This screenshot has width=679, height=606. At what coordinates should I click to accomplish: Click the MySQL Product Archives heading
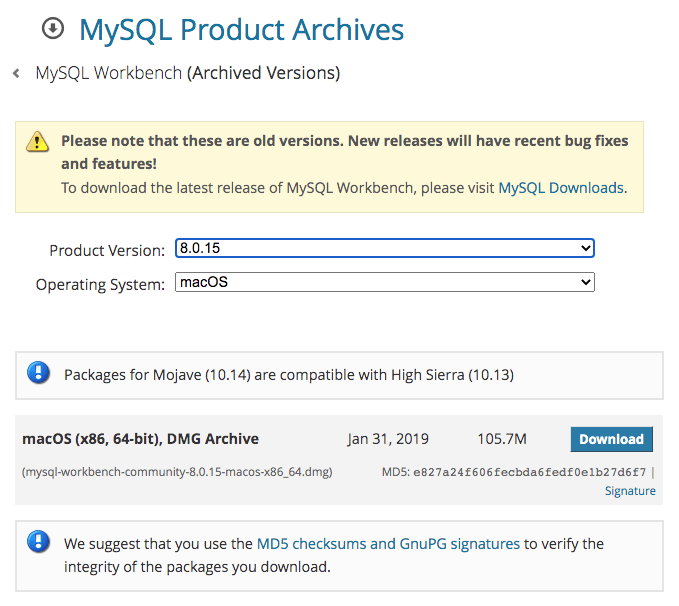(241, 30)
